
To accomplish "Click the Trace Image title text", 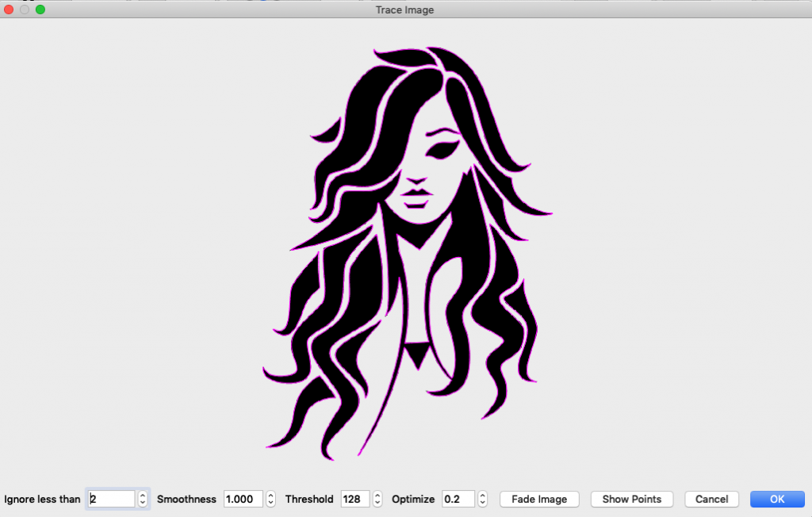I will (x=405, y=10).
